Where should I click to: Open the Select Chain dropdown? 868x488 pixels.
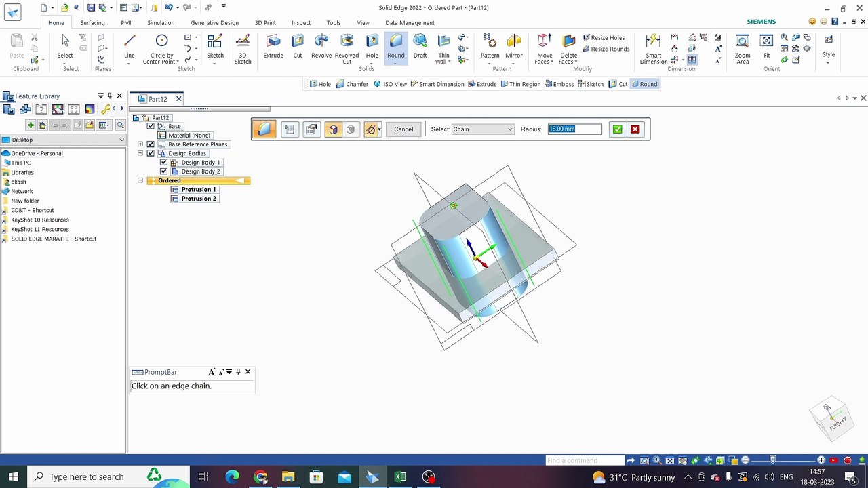[483, 129]
